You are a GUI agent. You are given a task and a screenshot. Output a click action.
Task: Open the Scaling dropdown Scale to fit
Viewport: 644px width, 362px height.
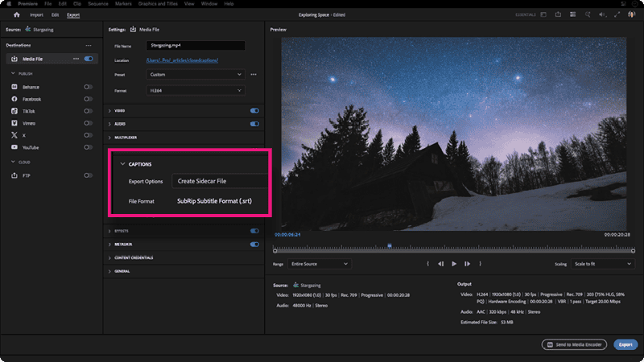click(602, 264)
